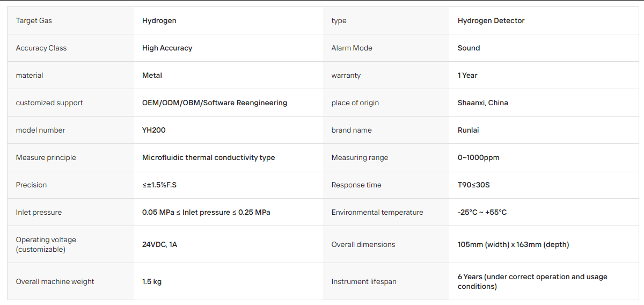The height and width of the screenshot is (305, 644).
Task: Click the 'Instrument lifespan' label
Action: tap(364, 282)
